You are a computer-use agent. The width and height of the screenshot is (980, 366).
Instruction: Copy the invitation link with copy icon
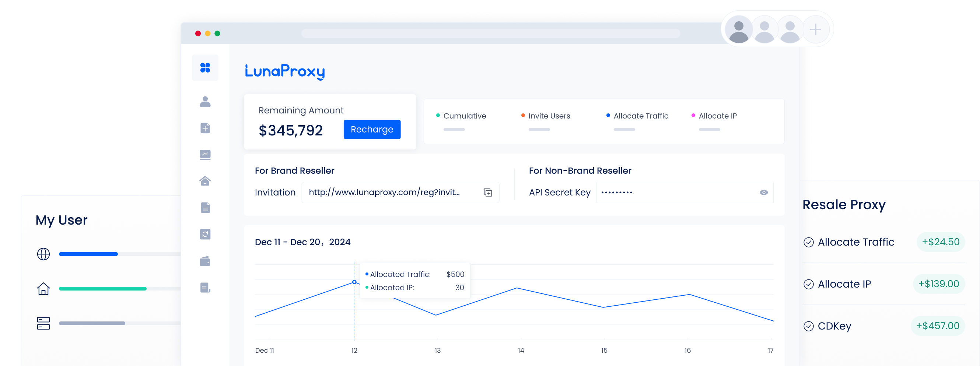[x=488, y=193]
